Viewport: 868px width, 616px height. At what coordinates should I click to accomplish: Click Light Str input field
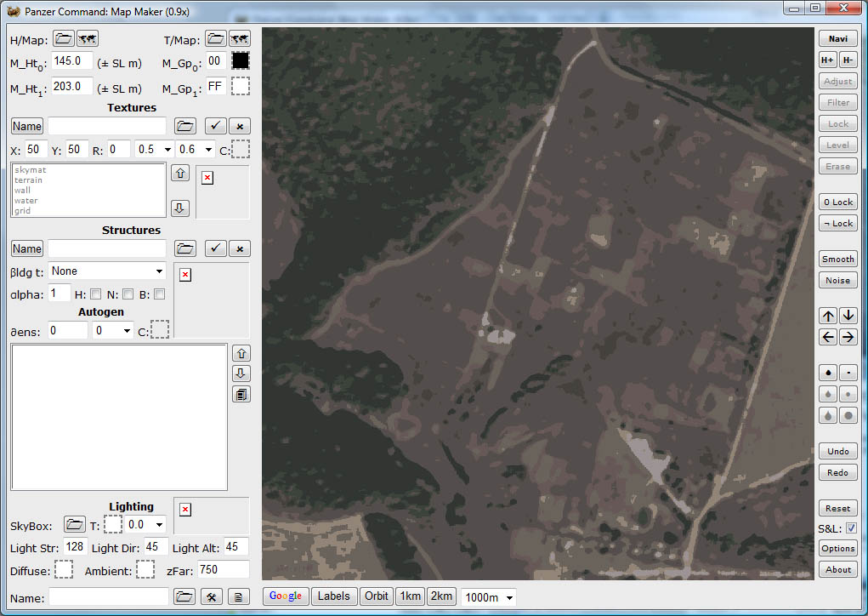75,547
